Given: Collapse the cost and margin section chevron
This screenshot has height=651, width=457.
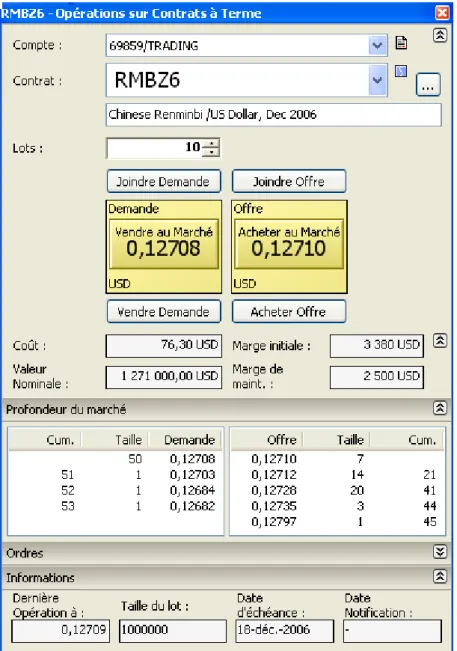Looking at the screenshot, I should [x=440, y=341].
